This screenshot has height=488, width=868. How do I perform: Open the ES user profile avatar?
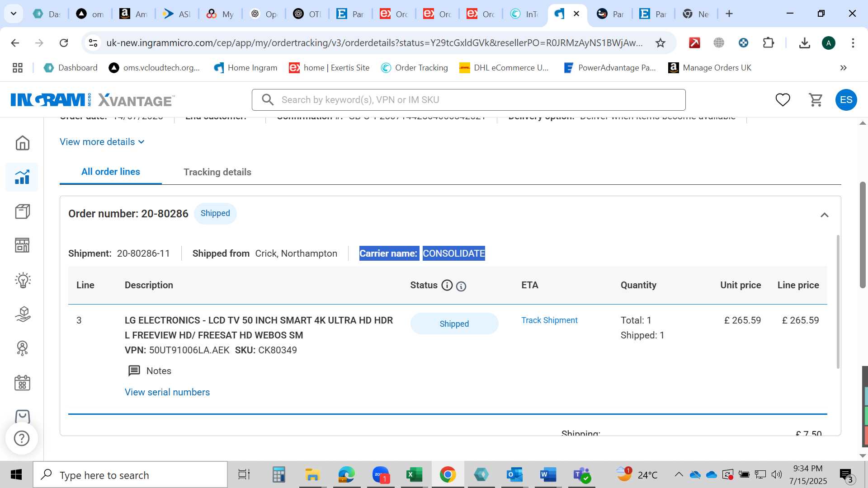(846, 100)
